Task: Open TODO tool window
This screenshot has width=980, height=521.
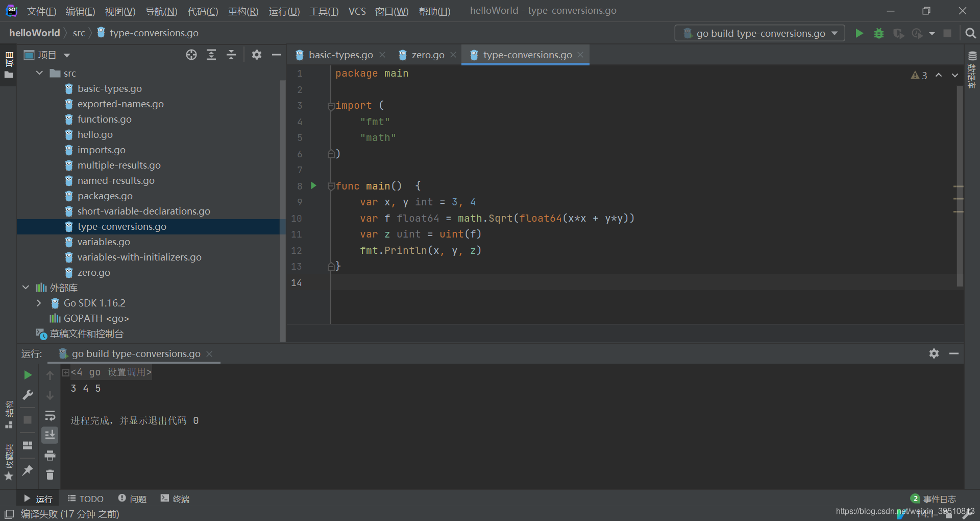Action: [x=85, y=499]
